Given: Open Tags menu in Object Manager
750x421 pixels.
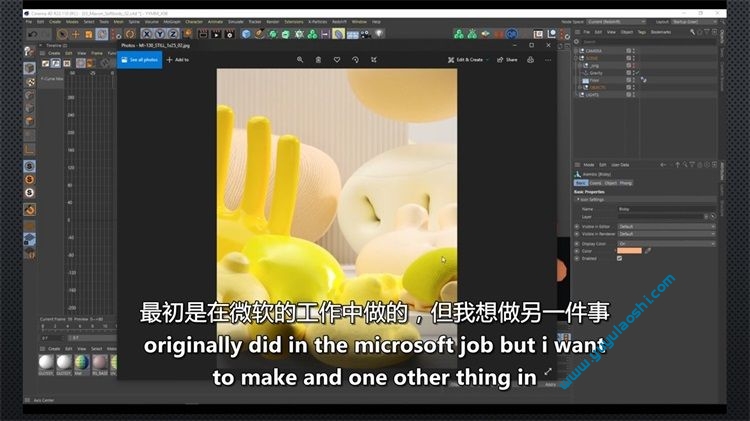Looking at the screenshot, I should [x=641, y=32].
